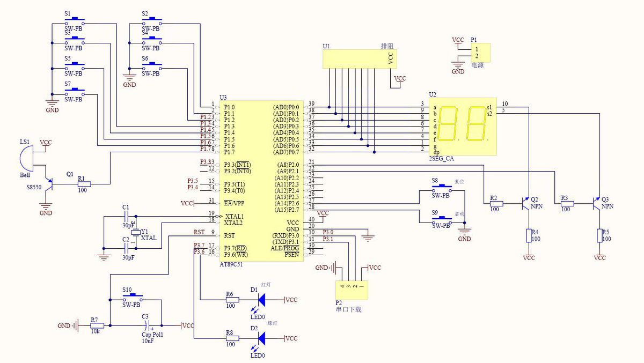This screenshot has width=644, height=363.
Task: Click push-button switch S1
Action: click(74, 21)
